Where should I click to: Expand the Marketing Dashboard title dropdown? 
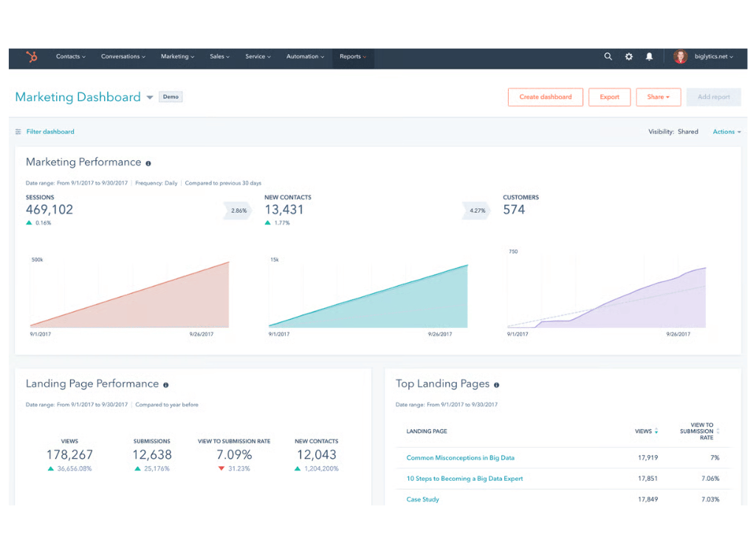coord(150,97)
